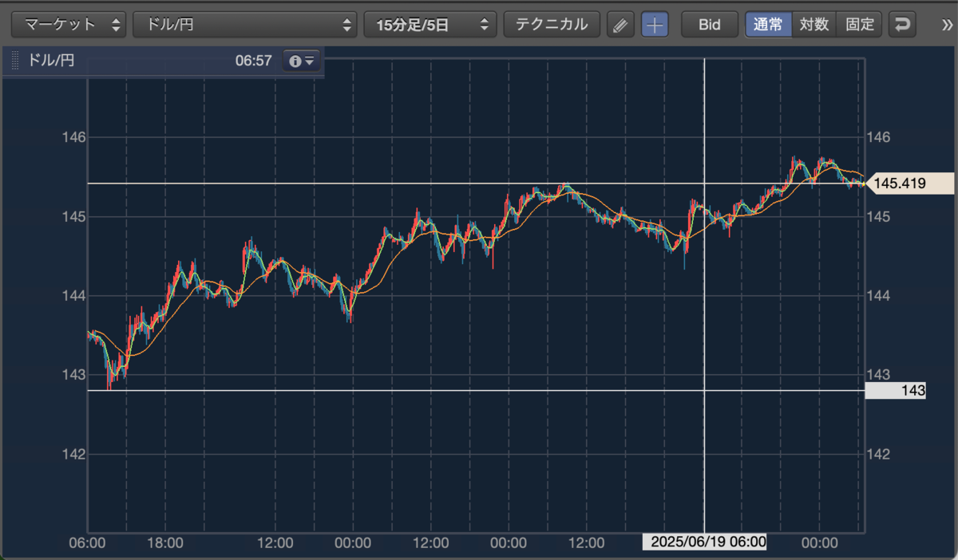Viewport: 958px width, 560px height.
Task: Click the ドル/円 panel title label
Action: click(51, 61)
